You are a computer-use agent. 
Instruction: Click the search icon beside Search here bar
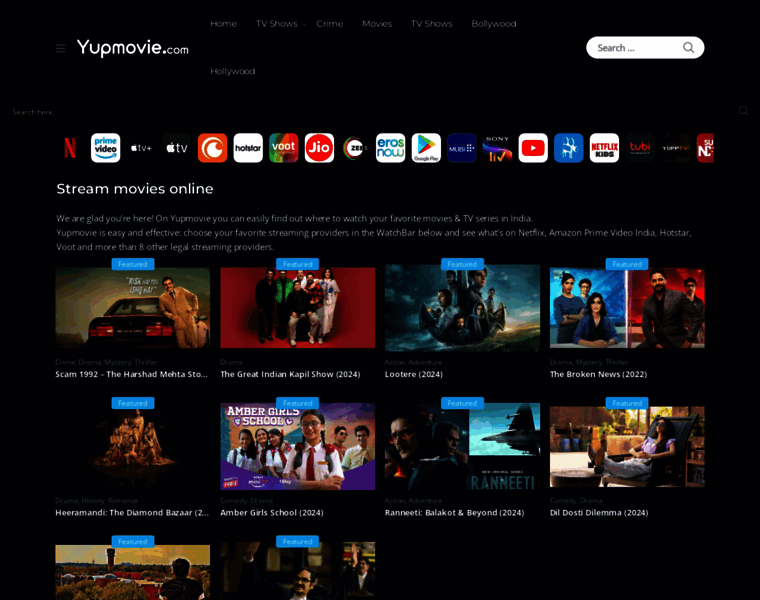pos(744,111)
